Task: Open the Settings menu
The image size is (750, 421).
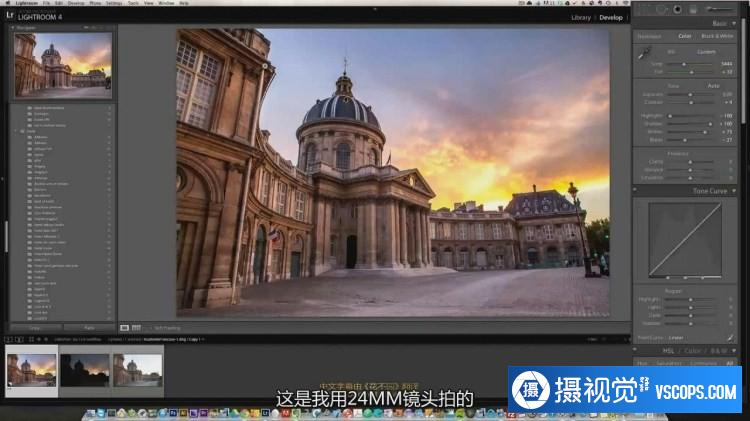Action: [113, 3]
